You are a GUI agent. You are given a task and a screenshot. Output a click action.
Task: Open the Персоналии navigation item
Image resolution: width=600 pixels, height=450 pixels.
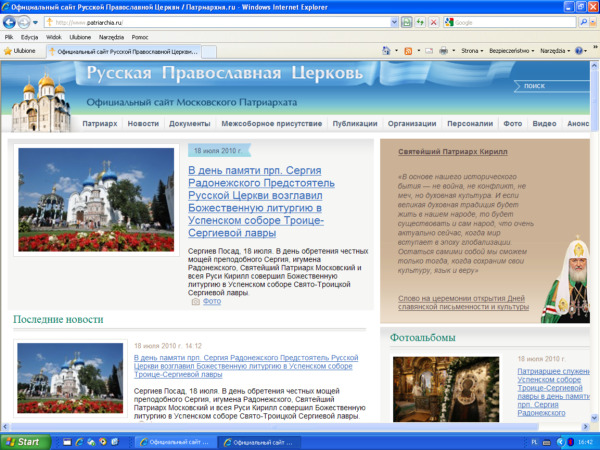point(470,124)
